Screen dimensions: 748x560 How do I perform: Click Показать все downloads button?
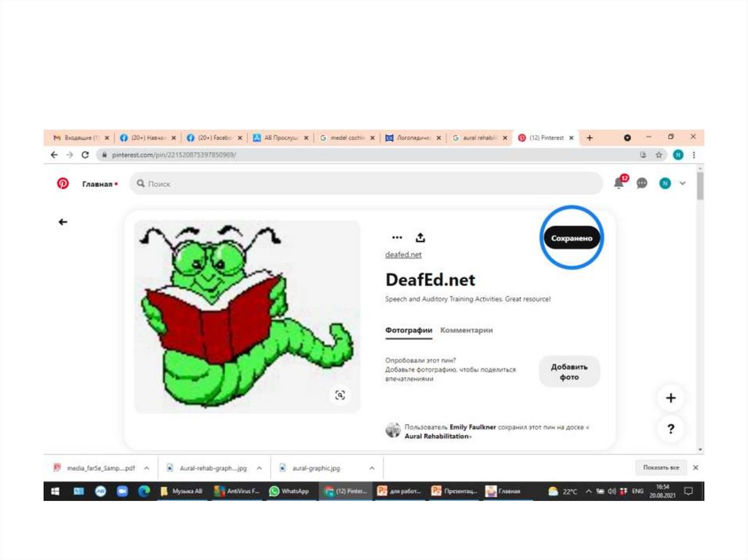(660, 467)
